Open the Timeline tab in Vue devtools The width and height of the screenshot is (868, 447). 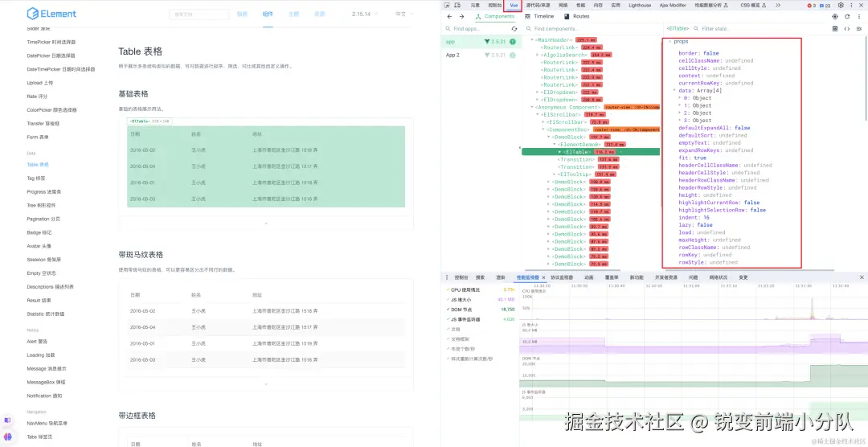pyautogui.click(x=538, y=17)
